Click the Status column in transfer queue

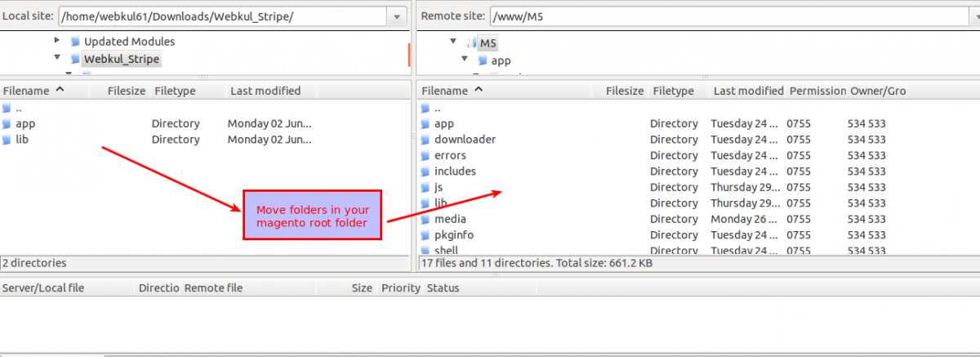(443, 288)
